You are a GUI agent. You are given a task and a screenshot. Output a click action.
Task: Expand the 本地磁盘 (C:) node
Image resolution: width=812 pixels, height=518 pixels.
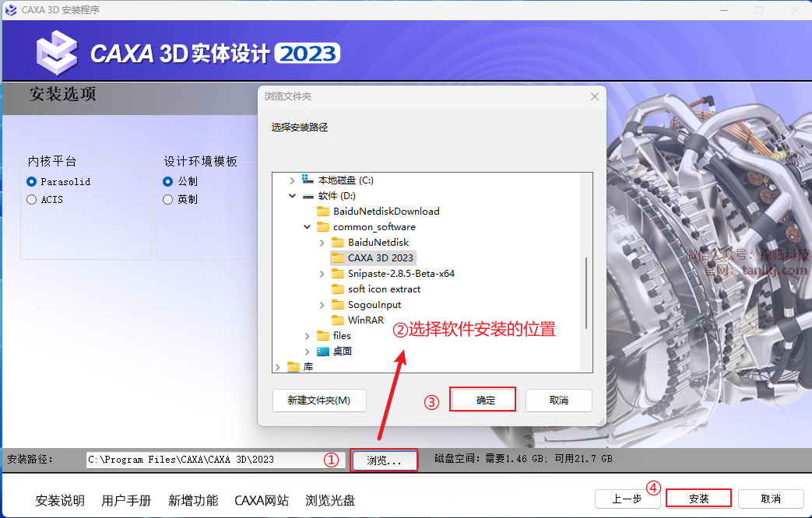point(292,180)
